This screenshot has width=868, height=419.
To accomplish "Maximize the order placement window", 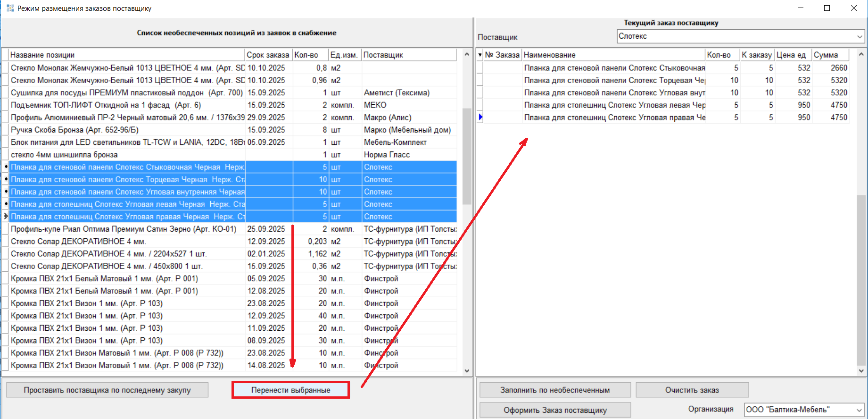I will tap(827, 8).
